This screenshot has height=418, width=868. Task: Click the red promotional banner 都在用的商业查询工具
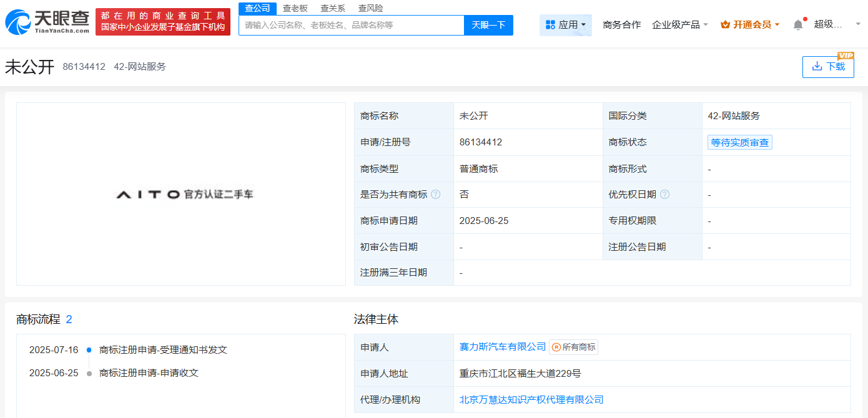pyautogui.click(x=163, y=22)
